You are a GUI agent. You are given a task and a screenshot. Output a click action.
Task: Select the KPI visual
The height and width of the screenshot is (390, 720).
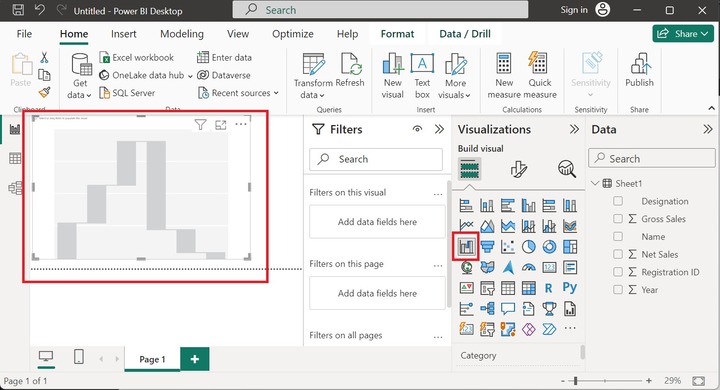(x=466, y=288)
